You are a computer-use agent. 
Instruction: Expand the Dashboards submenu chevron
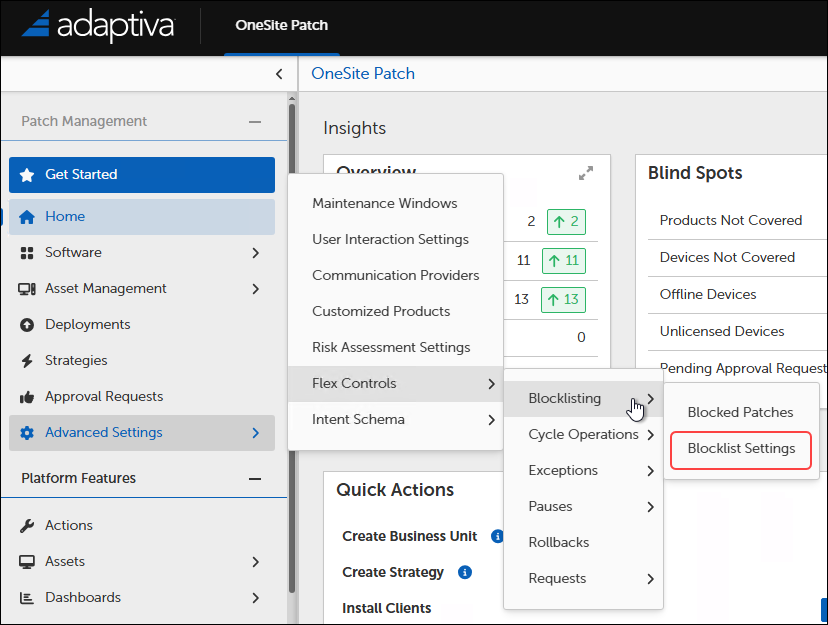click(x=256, y=598)
